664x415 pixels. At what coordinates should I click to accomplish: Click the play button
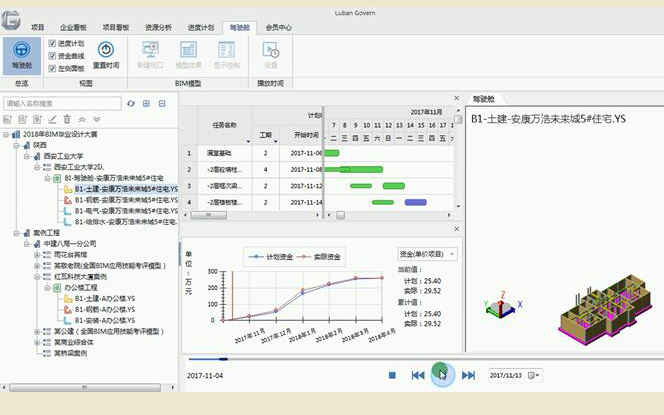[x=443, y=375]
